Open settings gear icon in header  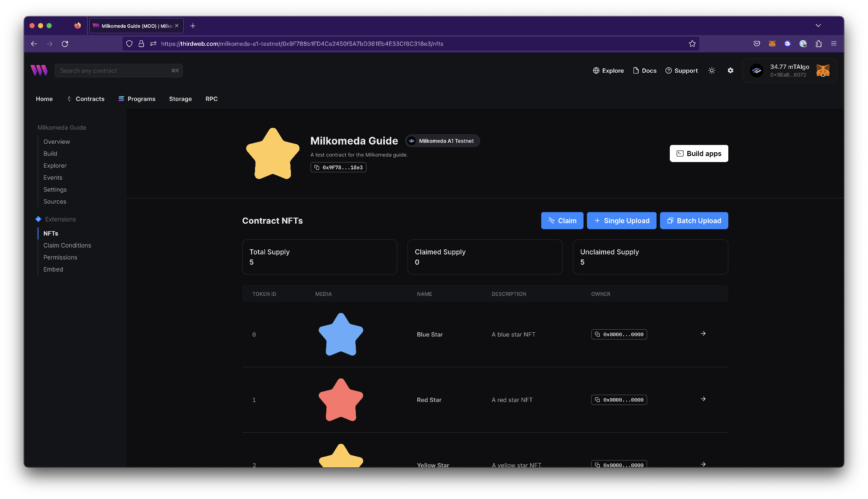click(730, 71)
